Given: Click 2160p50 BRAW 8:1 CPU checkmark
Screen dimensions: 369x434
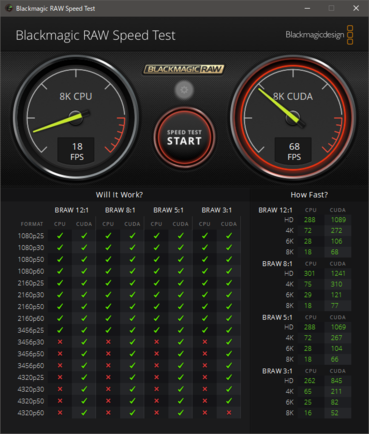Looking at the screenshot, I should coord(108,306).
